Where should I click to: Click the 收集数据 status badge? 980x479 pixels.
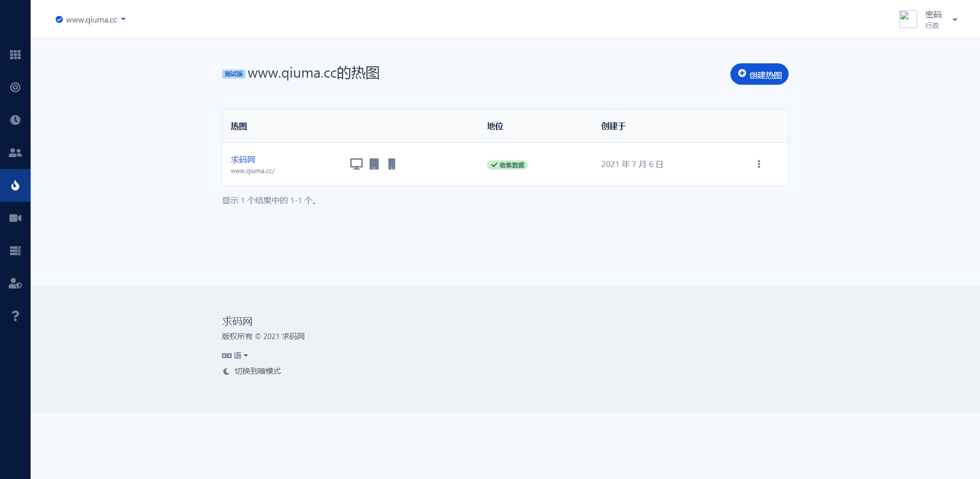(507, 165)
